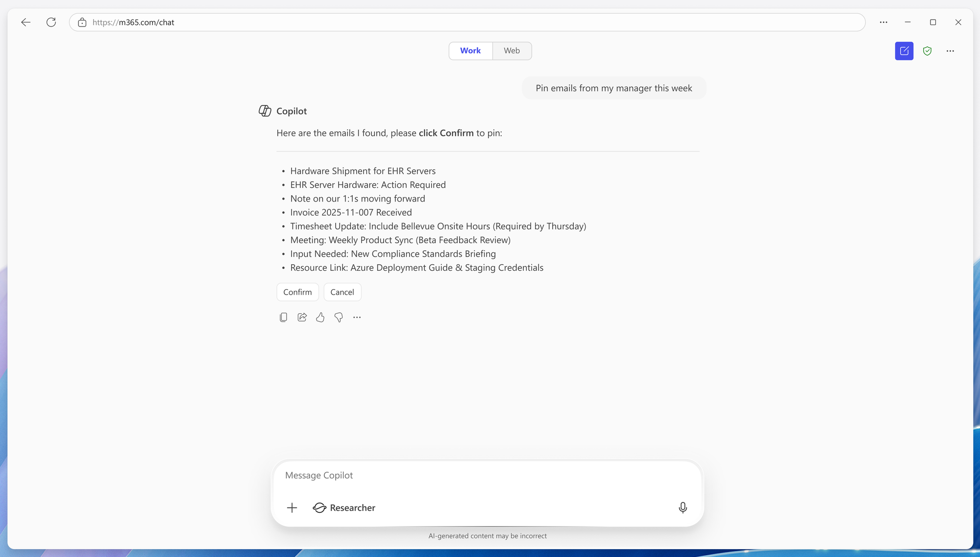Go back with browser back arrow
The image size is (980, 557).
coord(26,22)
